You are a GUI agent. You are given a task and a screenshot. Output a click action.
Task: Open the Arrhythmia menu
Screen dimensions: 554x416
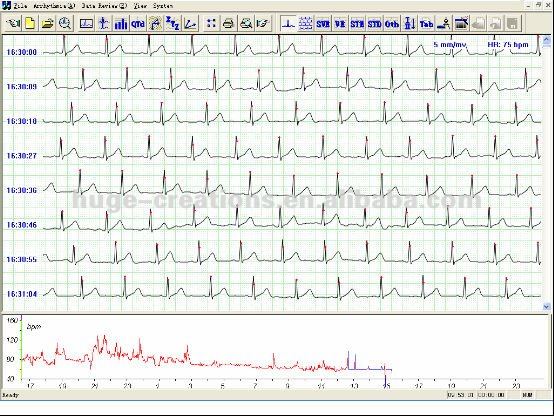[54, 6]
